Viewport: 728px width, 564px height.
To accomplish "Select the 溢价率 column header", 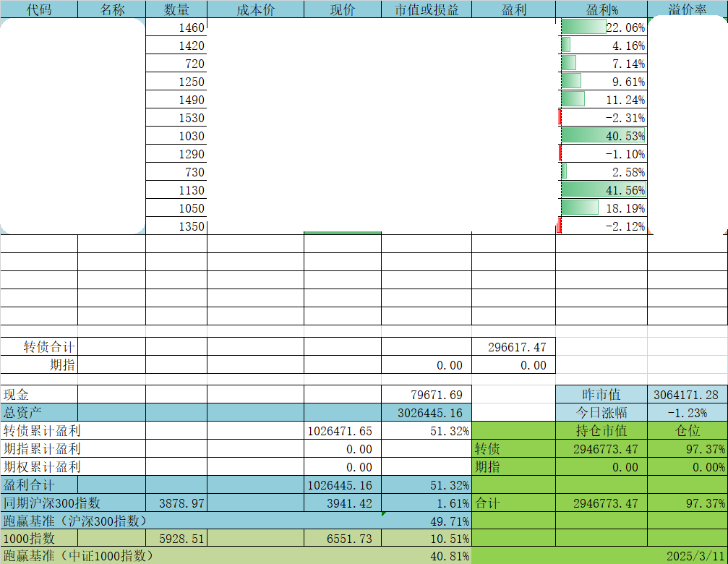I will click(688, 9).
